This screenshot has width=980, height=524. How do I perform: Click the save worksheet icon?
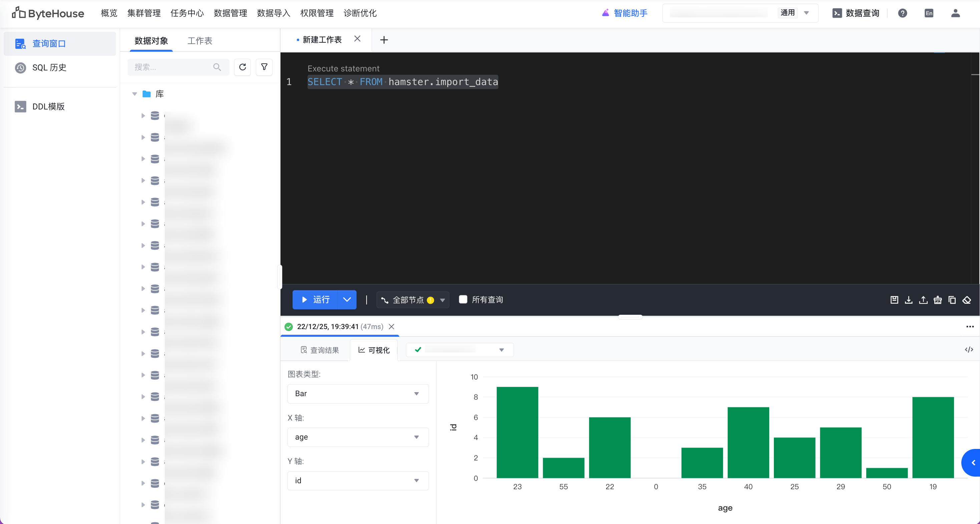click(894, 300)
